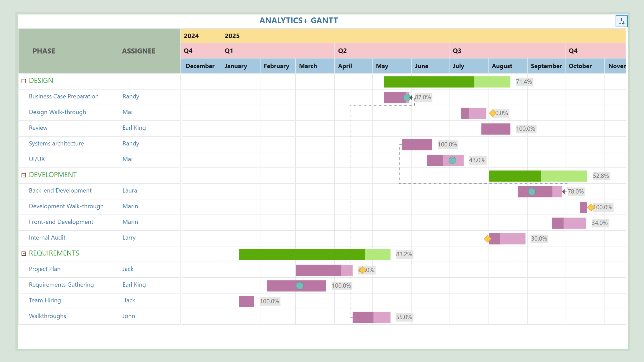
Task: Click teal circle on Business Case Preparation bar
Action: point(407,98)
